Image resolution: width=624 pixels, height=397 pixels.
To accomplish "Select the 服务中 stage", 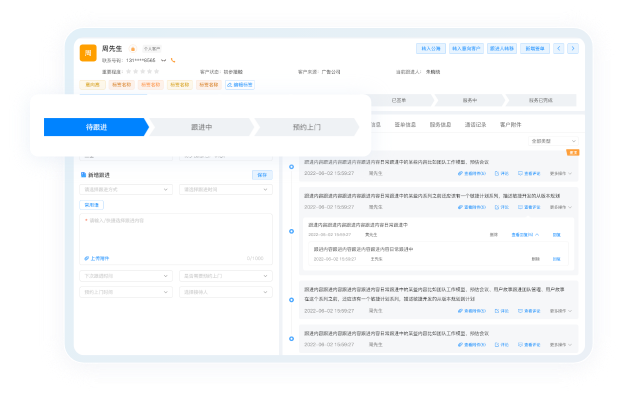I will coord(470,100).
